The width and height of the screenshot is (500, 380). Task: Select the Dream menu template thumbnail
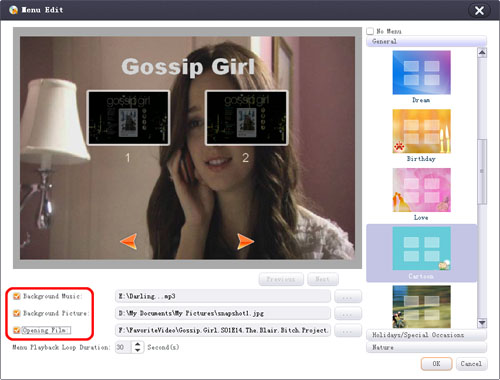click(421, 73)
